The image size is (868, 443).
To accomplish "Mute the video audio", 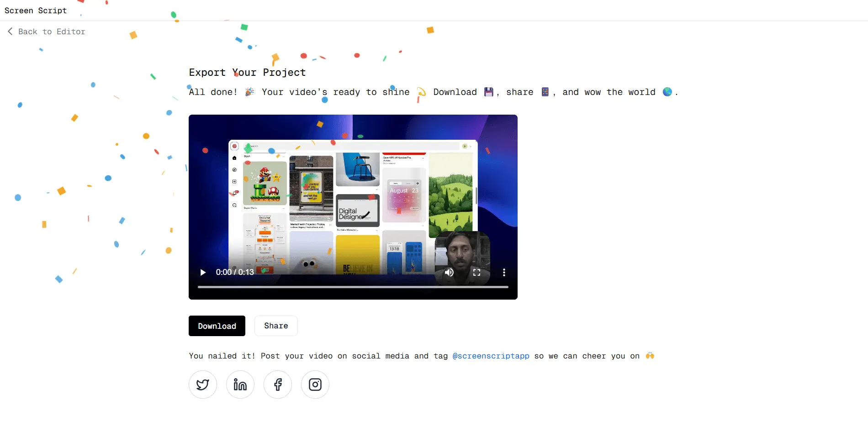I will coord(449,272).
